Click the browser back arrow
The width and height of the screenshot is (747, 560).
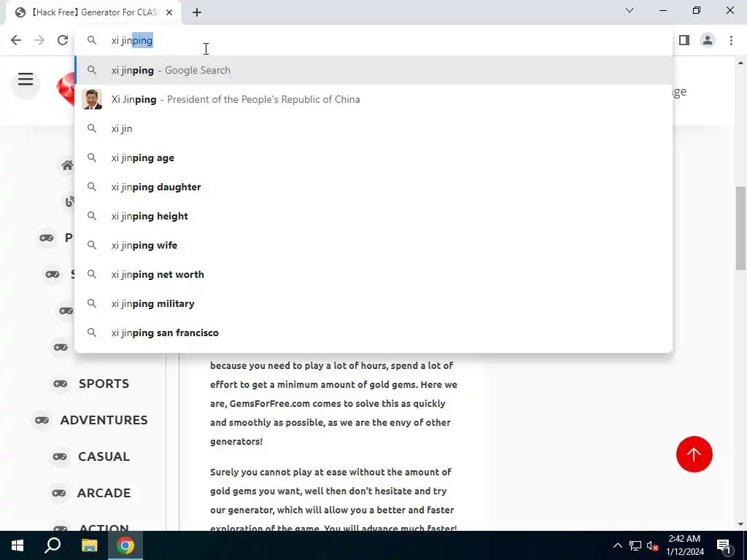(16, 40)
